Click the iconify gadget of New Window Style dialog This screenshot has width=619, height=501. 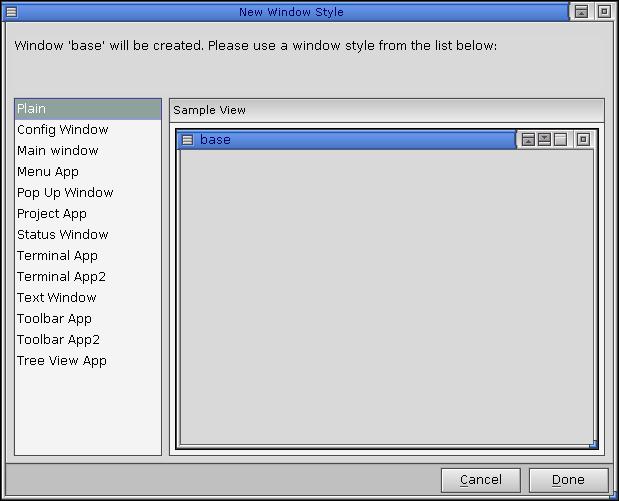(x=581, y=12)
